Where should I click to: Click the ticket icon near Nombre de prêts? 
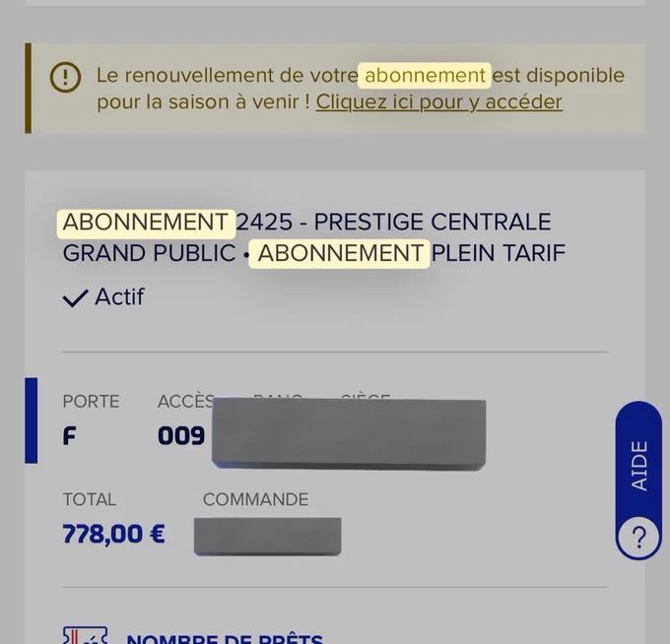85,635
